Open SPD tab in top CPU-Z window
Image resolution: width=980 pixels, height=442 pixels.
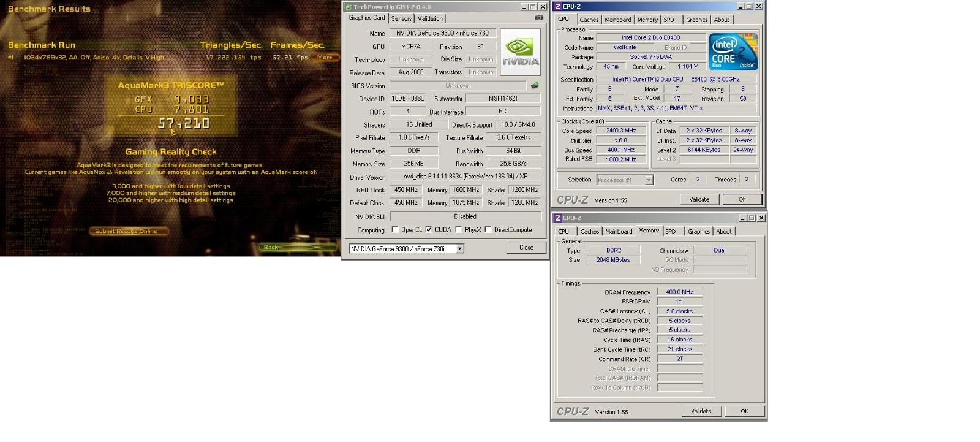(669, 20)
